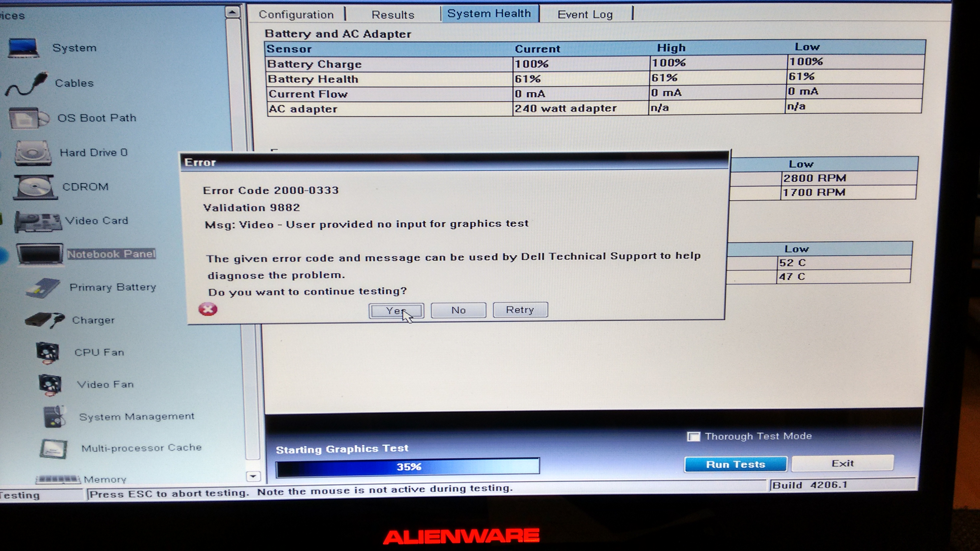
Task: Select Notebook Panel in device list
Action: [x=111, y=254]
